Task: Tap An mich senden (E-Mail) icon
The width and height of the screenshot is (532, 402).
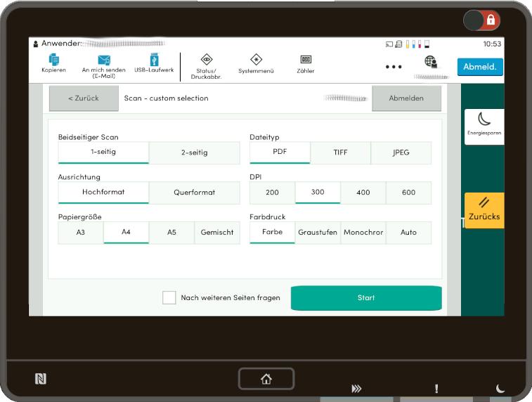Action: click(103, 64)
